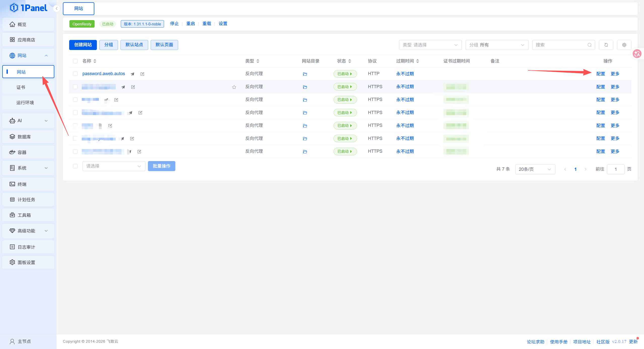
Task: Expand the AI sidebar menu
Action: pyautogui.click(x=28, y=121)
